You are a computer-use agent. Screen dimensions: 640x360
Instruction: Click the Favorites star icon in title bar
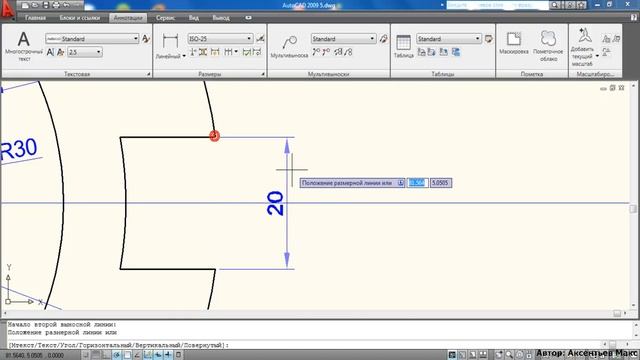[x=582, y=5]
